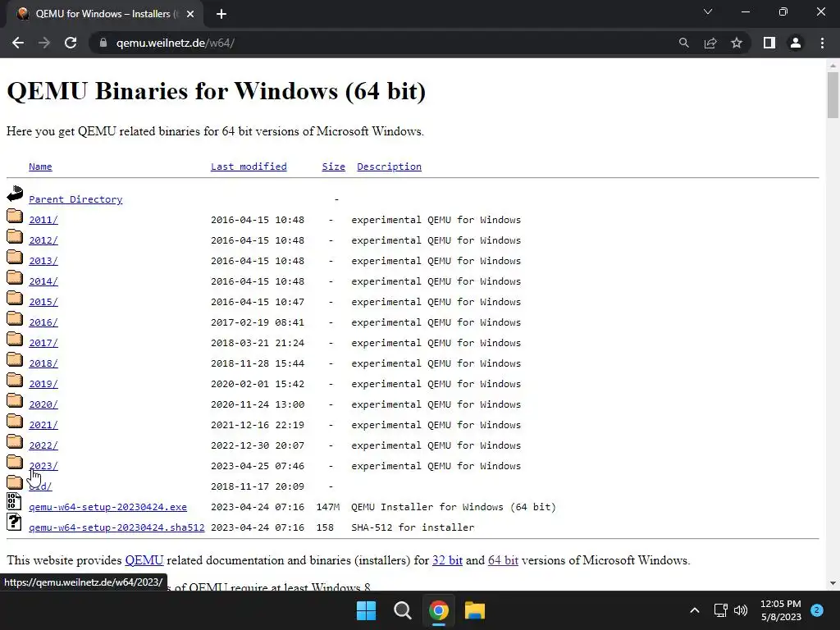Sort listing by Size column

click(x=333, y=167)
